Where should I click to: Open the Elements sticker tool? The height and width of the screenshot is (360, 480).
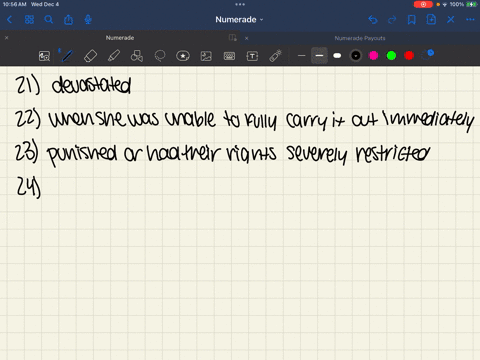click(183, 56)
